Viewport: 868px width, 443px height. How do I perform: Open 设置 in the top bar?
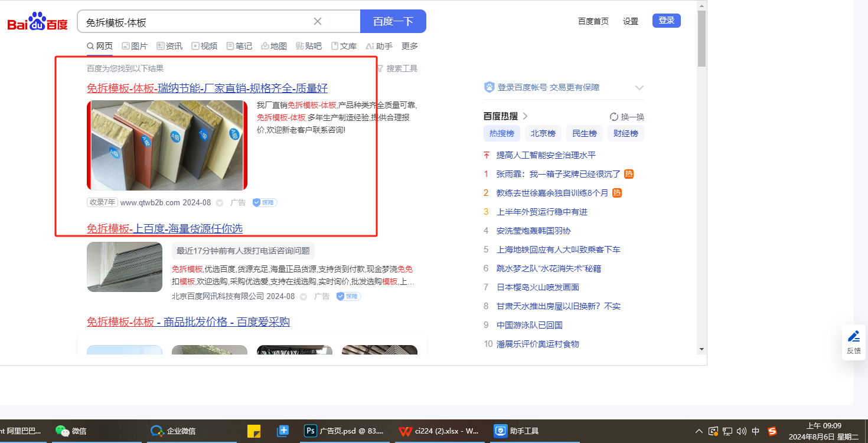(631, 21)
